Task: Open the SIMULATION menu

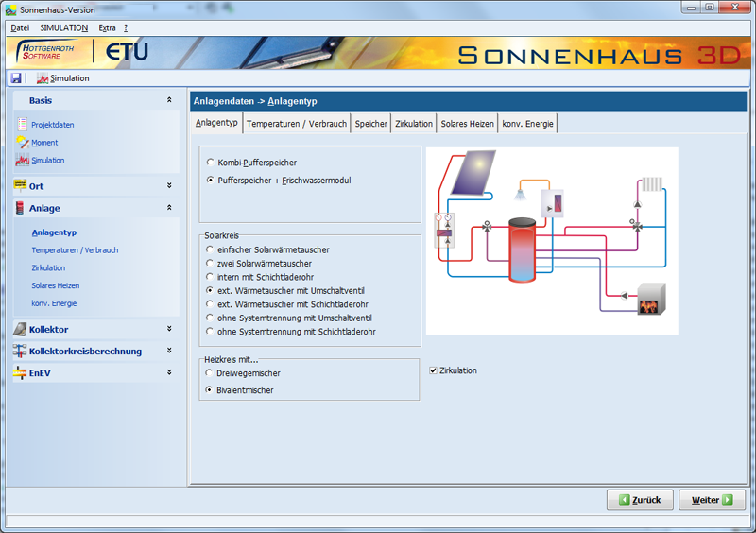Action: click(63, 28)
